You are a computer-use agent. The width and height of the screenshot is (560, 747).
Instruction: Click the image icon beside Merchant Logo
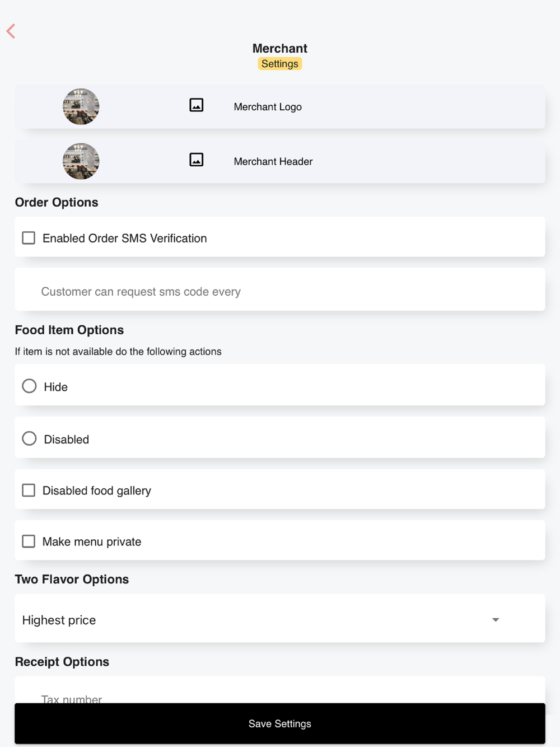[197, 105]
